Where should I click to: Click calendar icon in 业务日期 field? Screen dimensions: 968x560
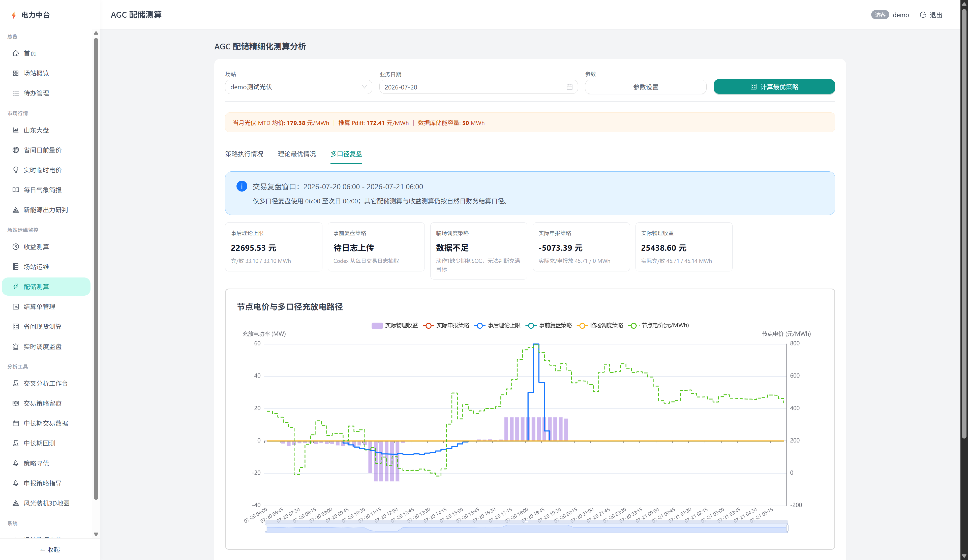pos(569,87)
